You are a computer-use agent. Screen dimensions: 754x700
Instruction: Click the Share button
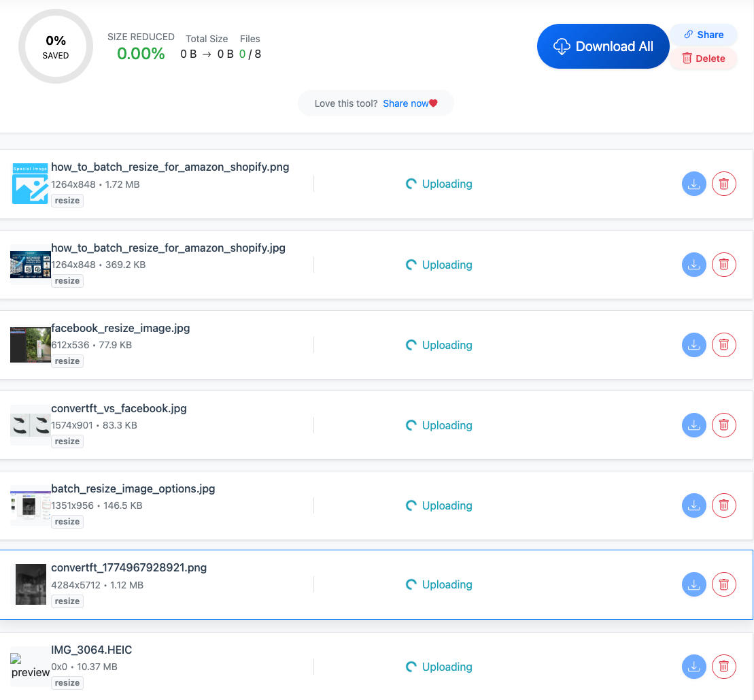point(703,35)
